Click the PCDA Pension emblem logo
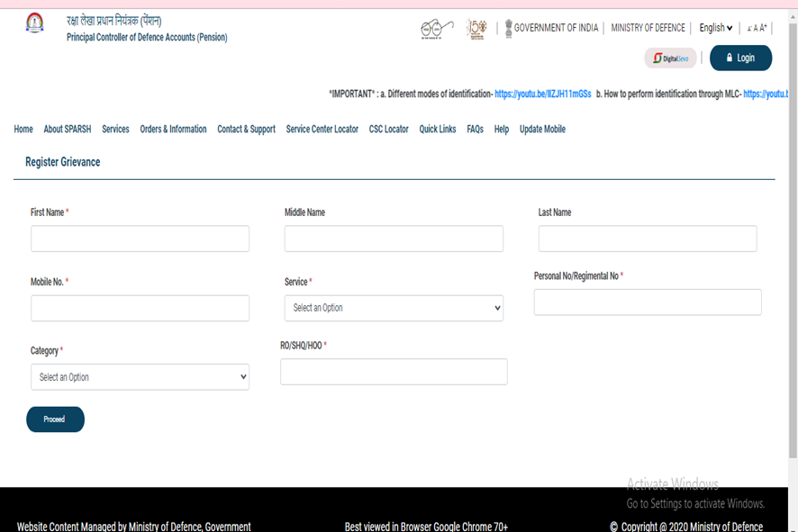This screenshot has height=532, width=798. [x=34, y=23]
